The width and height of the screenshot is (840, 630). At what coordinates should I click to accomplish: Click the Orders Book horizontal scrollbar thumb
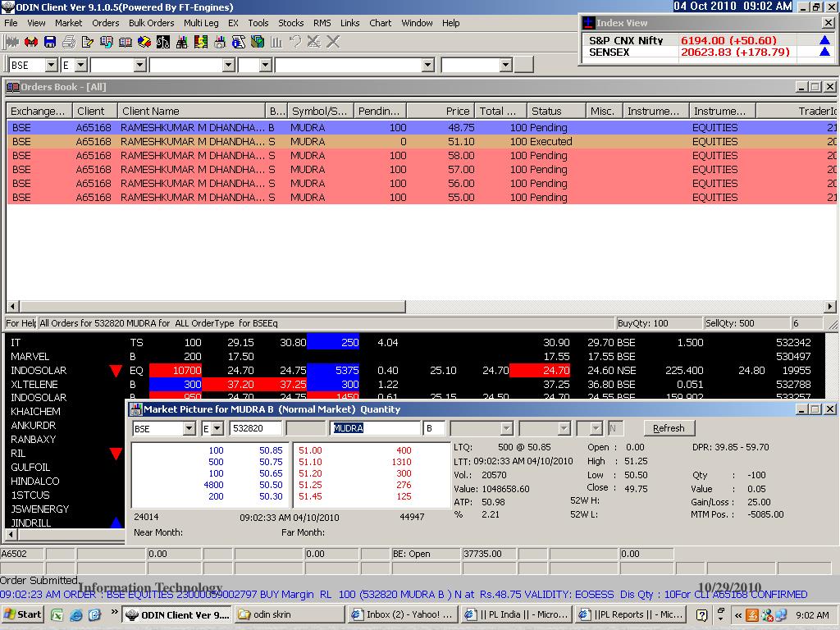click(x=212, y=307)
